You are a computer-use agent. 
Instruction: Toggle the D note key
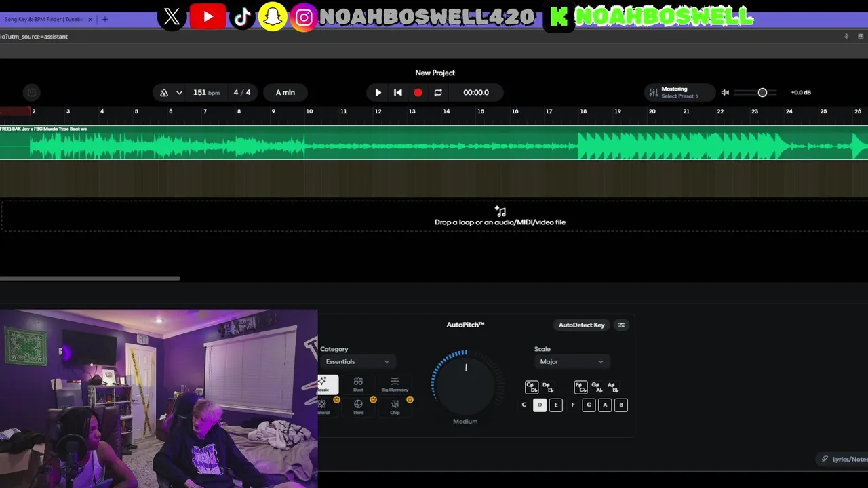(540, 405)
